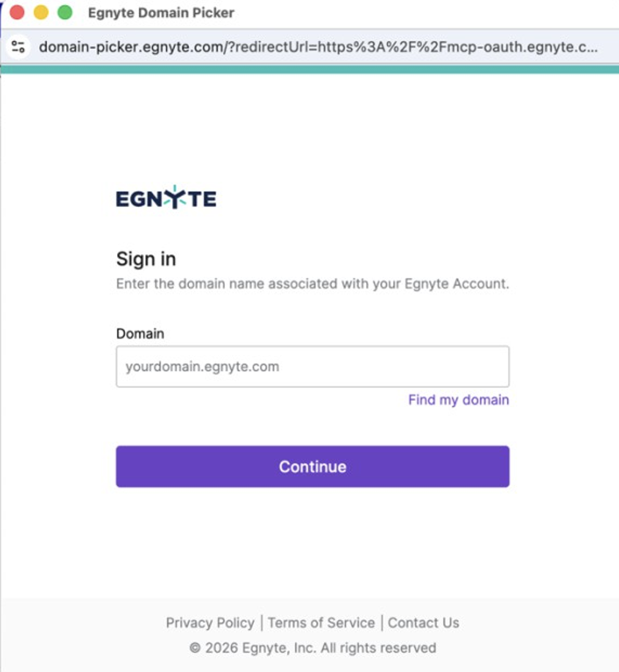Open the Find my domain link
619x672 pixels.
coord(458,400)
